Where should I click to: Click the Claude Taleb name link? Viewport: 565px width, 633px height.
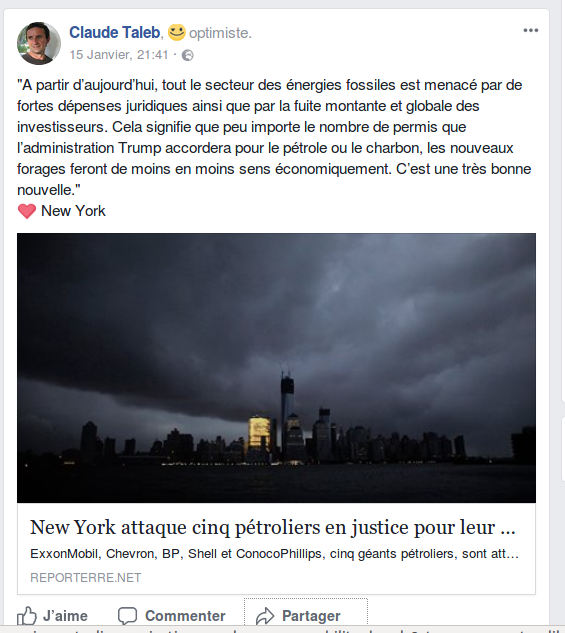click(x=115, y=33)
